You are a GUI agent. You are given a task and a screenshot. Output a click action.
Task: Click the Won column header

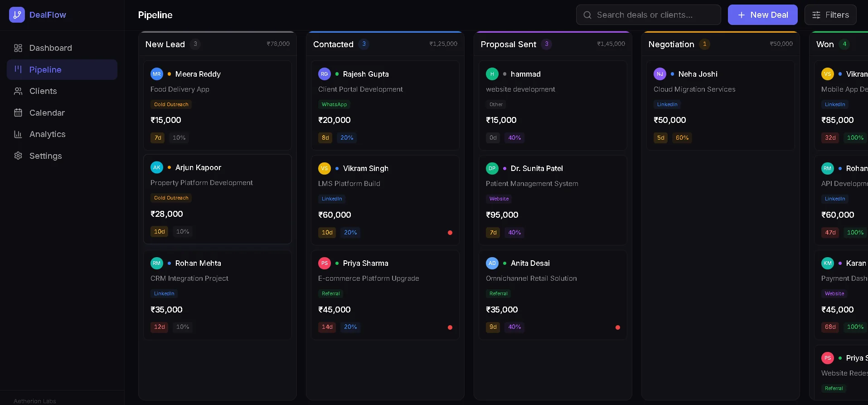point(839,44)
